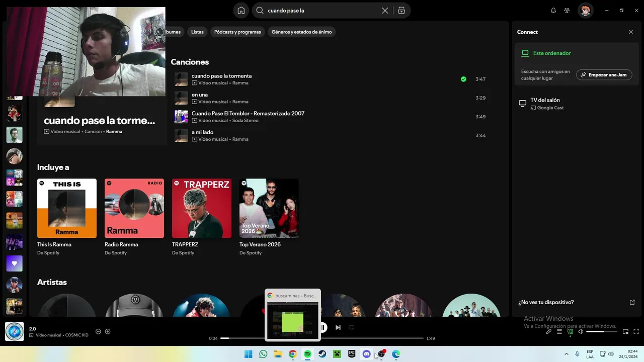Screen dimensions: 644x362
Task: Open the ¿No ves tu dispositivo? link
Action: (x=546, y=302)
